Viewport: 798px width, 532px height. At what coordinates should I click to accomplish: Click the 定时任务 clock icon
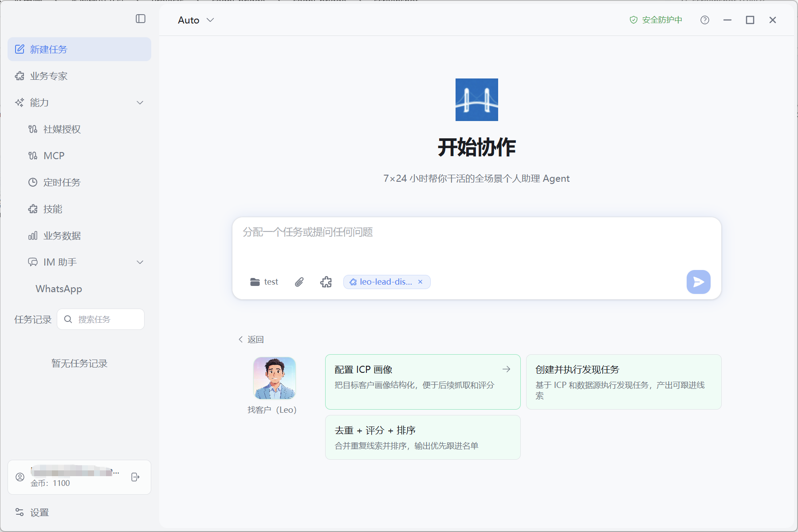pyautogui.click(x=33, y=182)
